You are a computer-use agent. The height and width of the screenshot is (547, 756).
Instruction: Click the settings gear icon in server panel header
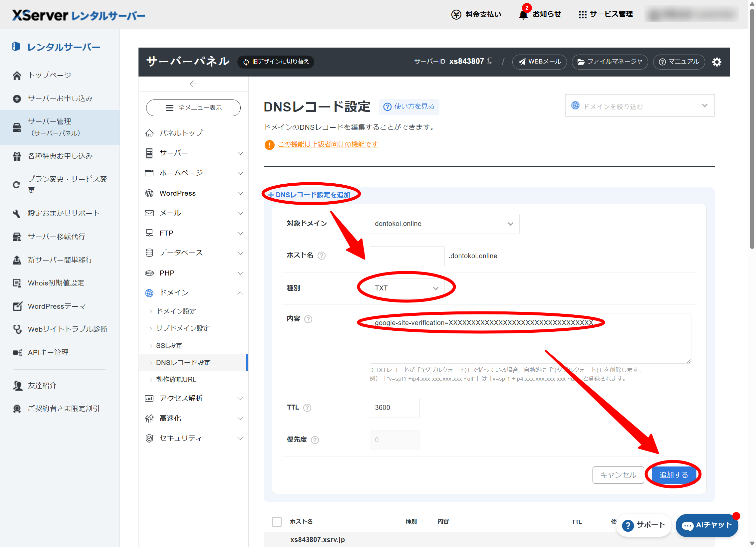[716, 62]
